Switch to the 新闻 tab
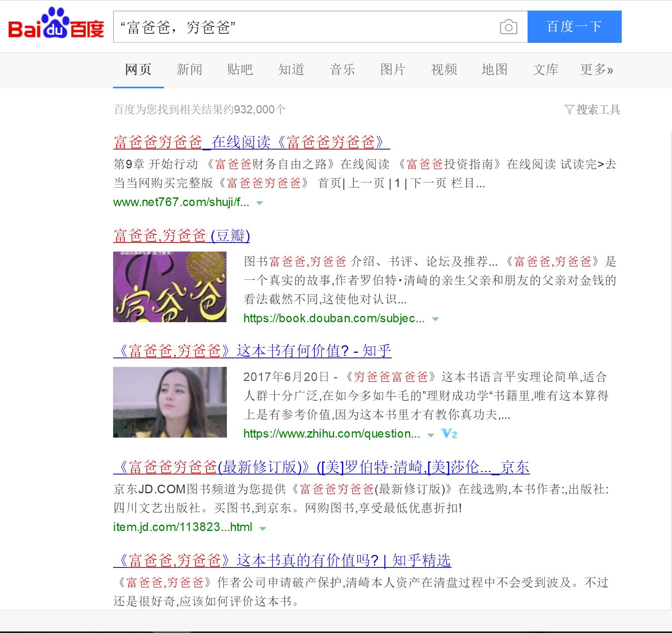This screenshot has height=633, width=672. click(189, 69)
